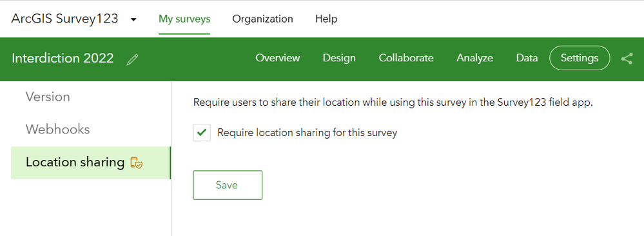Switch to the Design tab
Viewport: 644px width, 236px height.
[339, 58]
